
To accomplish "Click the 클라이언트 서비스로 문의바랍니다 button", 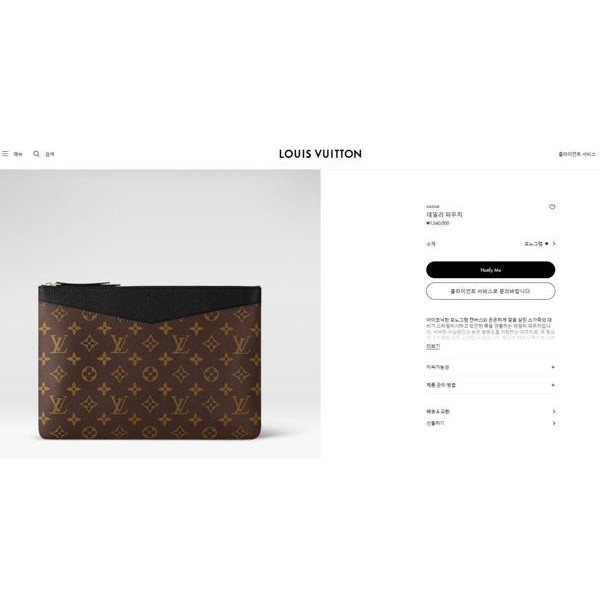I will [491, 291].
